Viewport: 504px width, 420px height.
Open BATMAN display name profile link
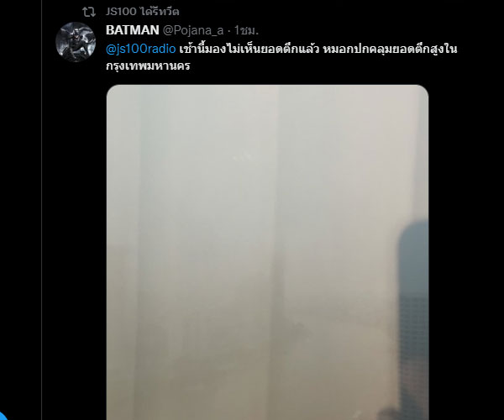point(133,30)
